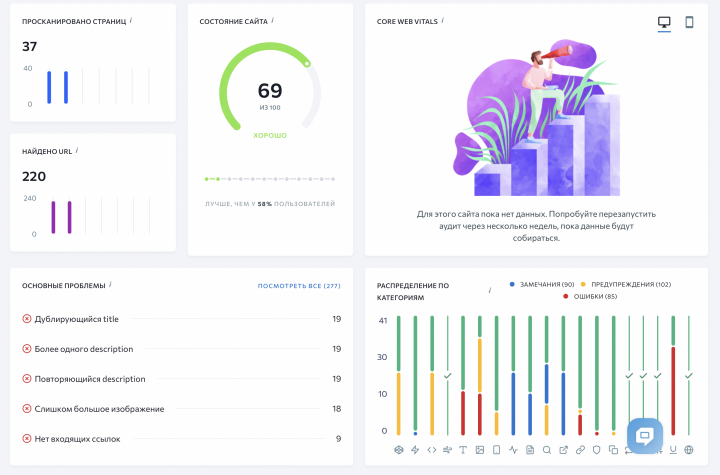The width and height of the screenshot is (720, 475).
Task: Select the lightning bolt category icon
Action: tap(415, 450)
